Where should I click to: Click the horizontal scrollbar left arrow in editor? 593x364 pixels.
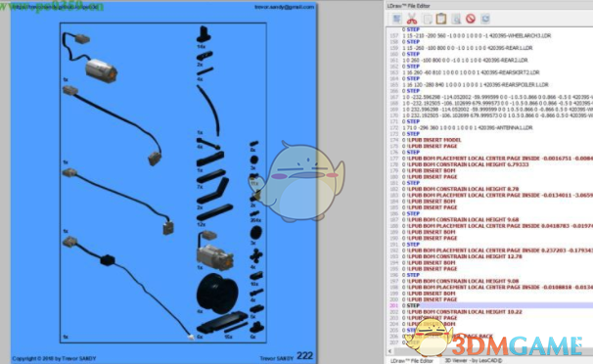tap(389, 351)
